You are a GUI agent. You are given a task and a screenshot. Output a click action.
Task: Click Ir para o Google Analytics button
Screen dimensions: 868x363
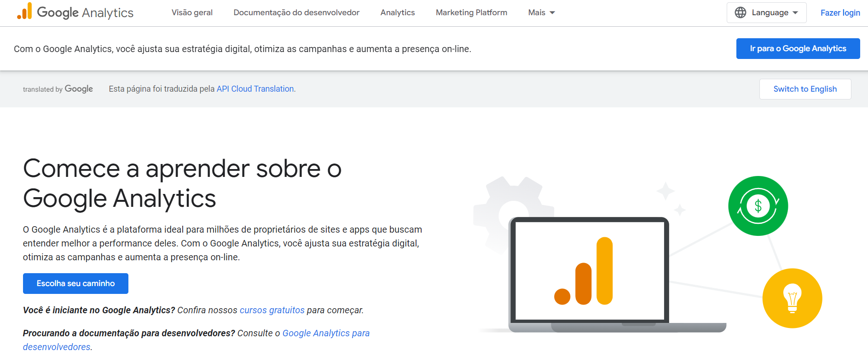click(x=798, y=48)
